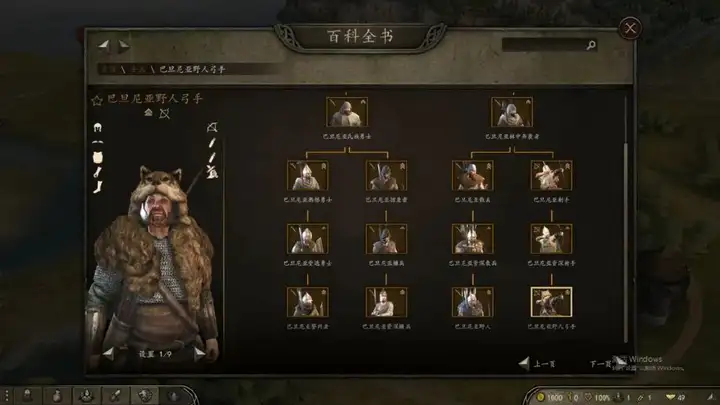Open the character screen from bottom bar

tap(27, 395)
